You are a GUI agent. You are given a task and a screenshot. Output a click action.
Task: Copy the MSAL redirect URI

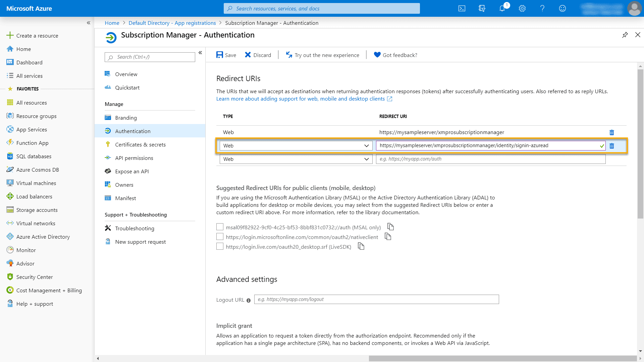pyautogui.click(x=390, y=227)
